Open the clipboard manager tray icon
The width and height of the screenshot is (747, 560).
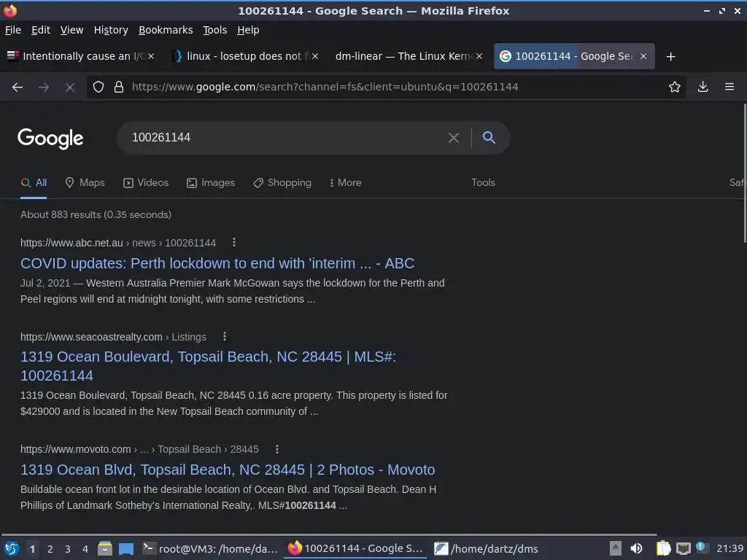663,548
